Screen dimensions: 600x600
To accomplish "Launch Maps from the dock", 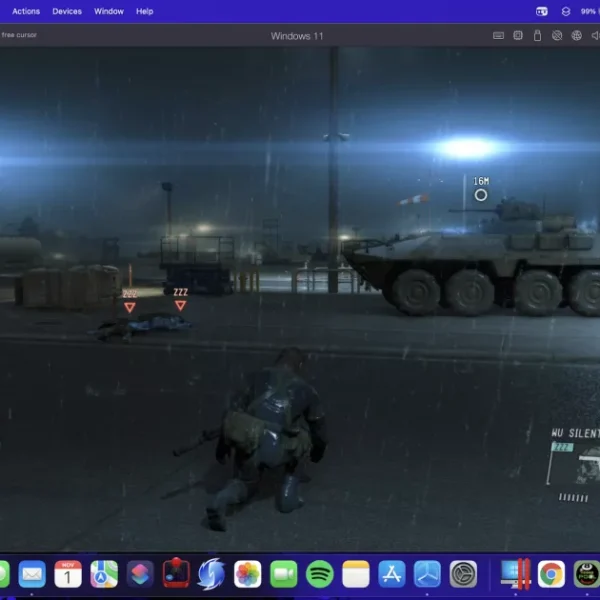I will pos(104,574).
